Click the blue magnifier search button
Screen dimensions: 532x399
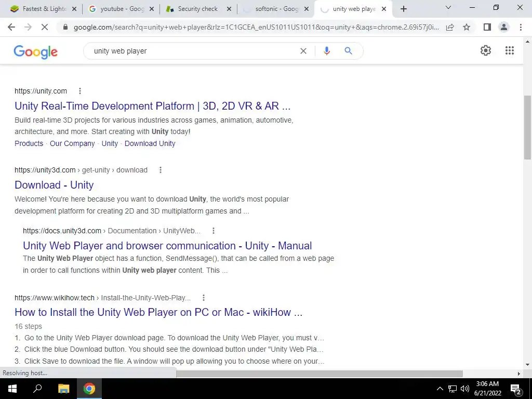coord(348,51)
